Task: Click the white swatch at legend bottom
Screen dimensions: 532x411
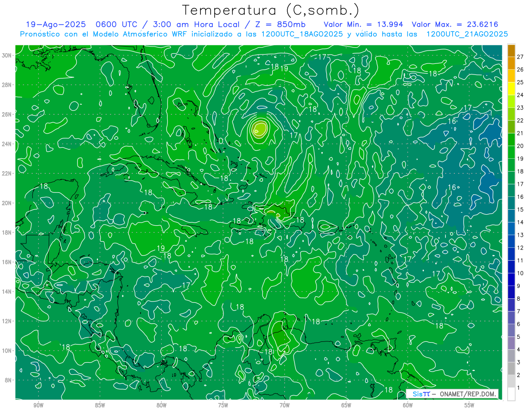Action: (x=511, y=394)
